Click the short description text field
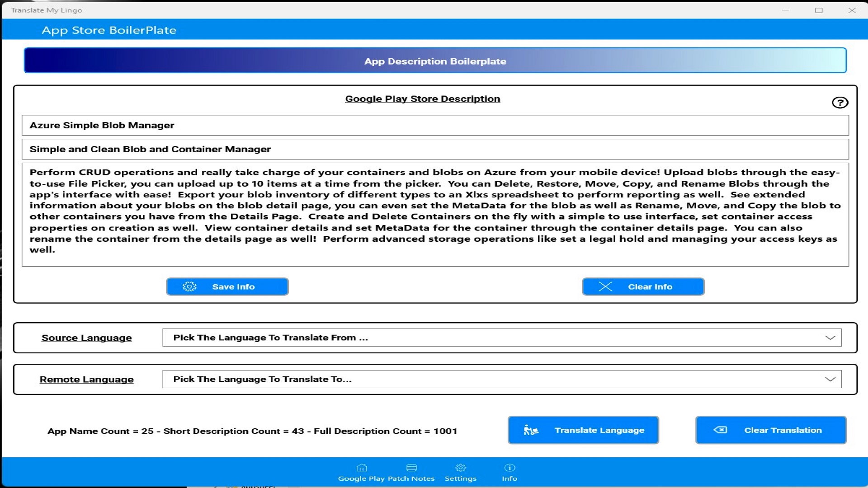Image resolution: width=868 pixels, height=488 pixels. (435, 149)
